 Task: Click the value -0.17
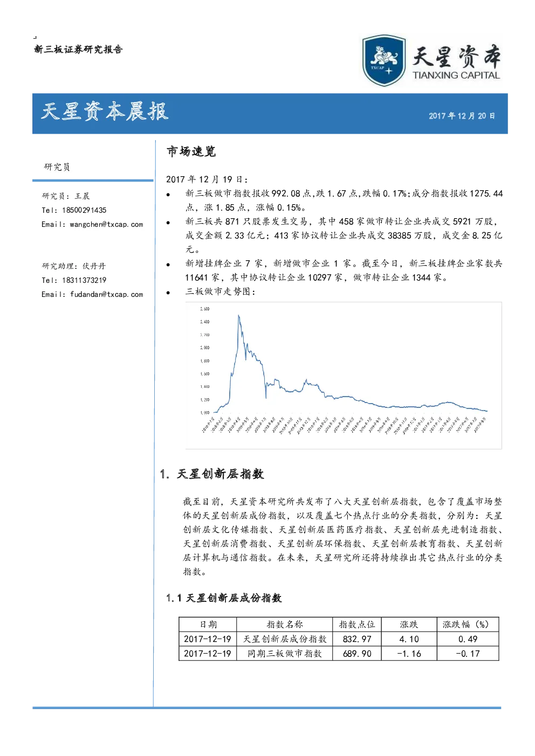tap(468, 654)
